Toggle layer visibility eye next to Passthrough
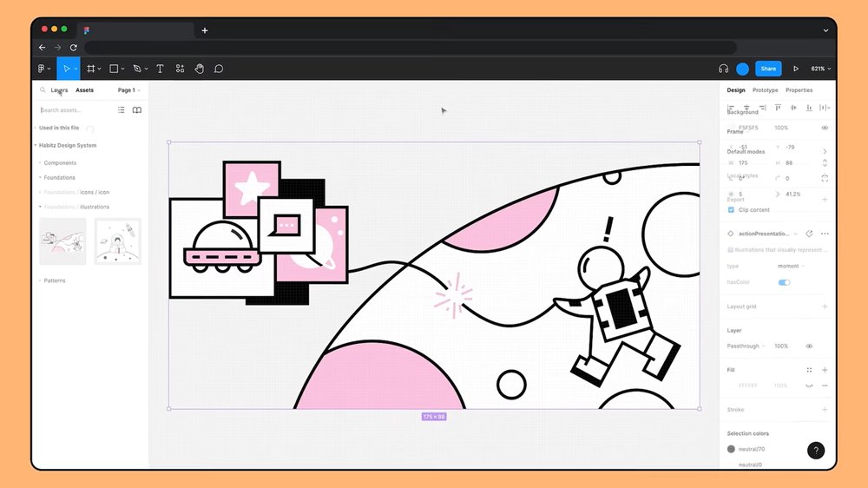This screenshot has height=488, width=868. click(x=809, y=346)
